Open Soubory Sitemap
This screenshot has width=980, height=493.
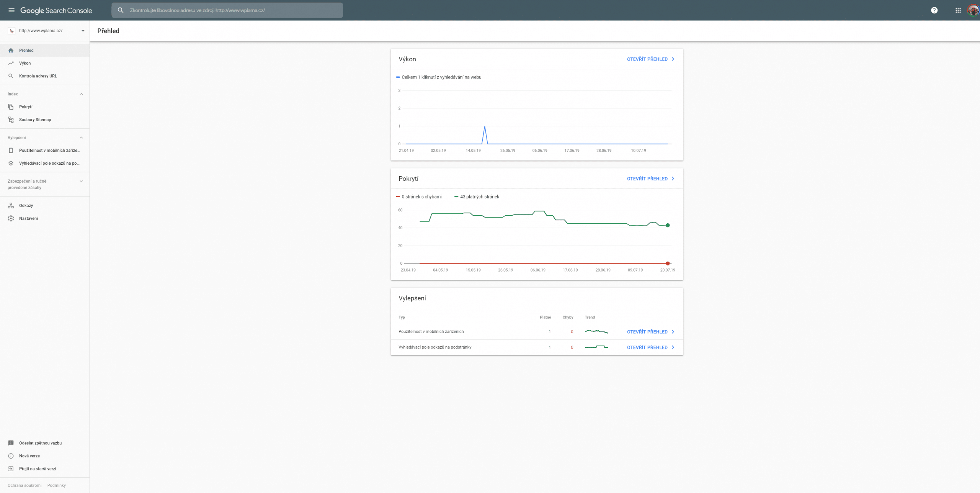[x=44, y=120]
